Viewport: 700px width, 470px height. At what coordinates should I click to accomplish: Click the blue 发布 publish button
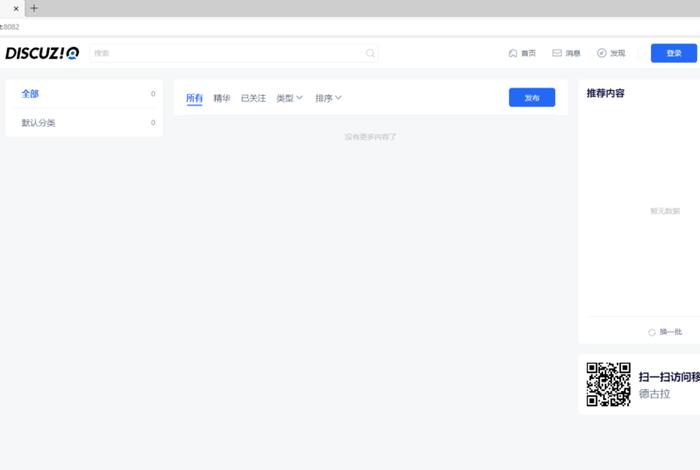[x=532, y=98]
